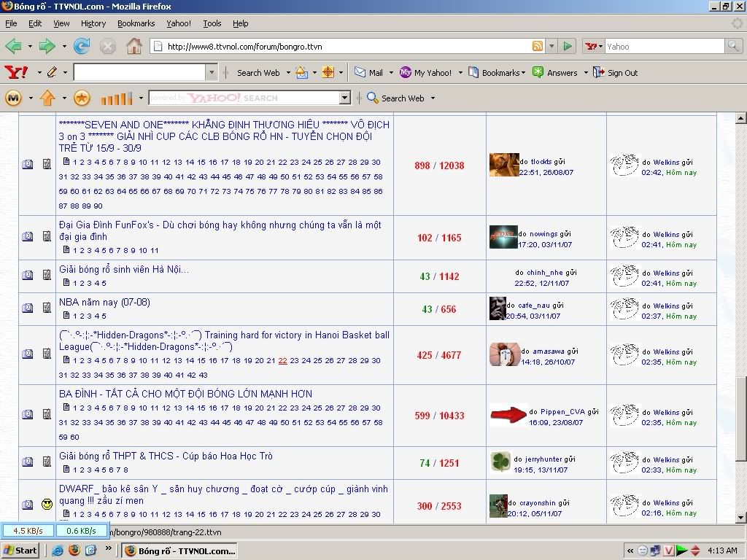Click reply count 898 / 12038
Image resolution: width=747 pixels, height=560 pixels.
click(x=438, y=166)
